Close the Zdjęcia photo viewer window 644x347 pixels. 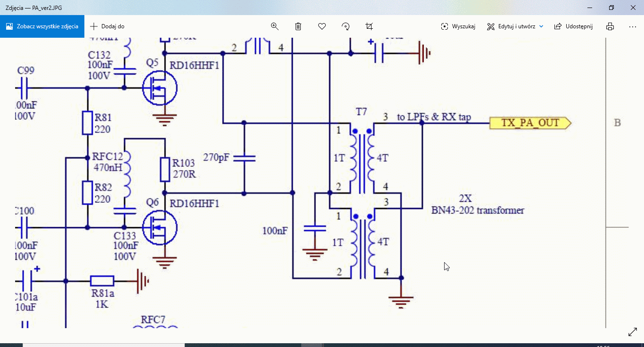click(633, 8)
